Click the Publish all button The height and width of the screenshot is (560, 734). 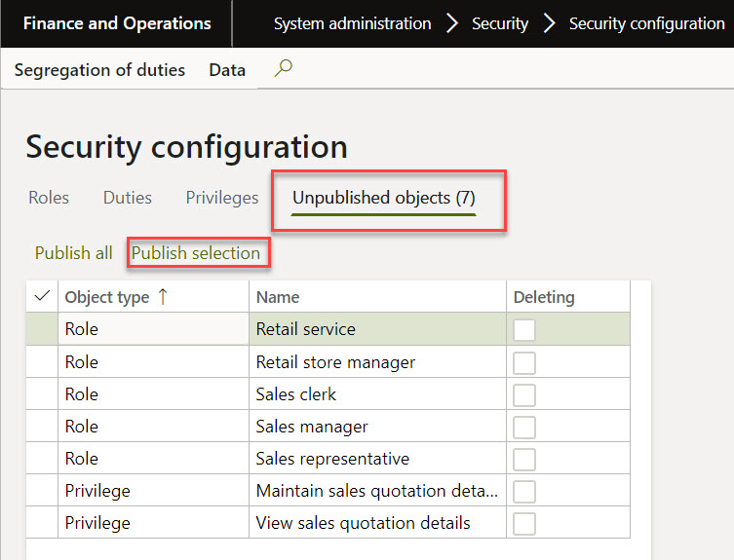(74, 253)
